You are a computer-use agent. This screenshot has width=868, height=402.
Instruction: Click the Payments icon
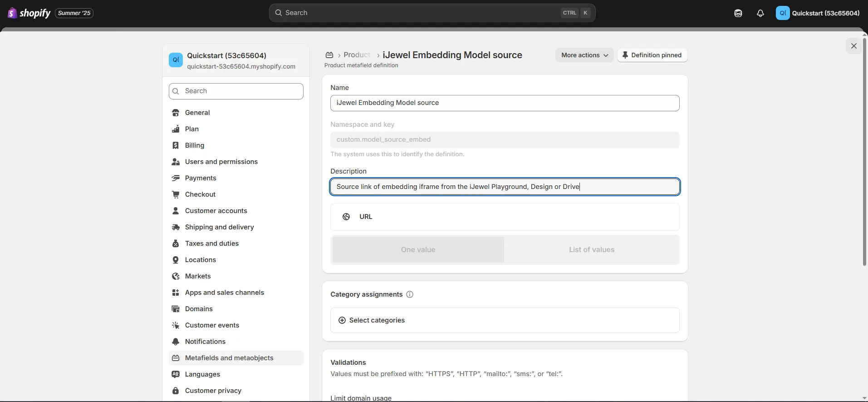coord(176,178)
